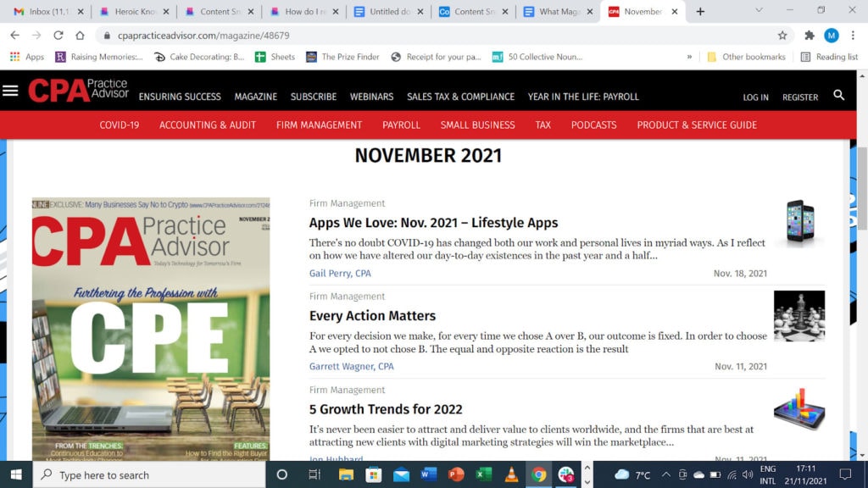The image size is (868, 488).
Task: Open the Apps bookmark shortcut
Action: click(x=26, y=57)
